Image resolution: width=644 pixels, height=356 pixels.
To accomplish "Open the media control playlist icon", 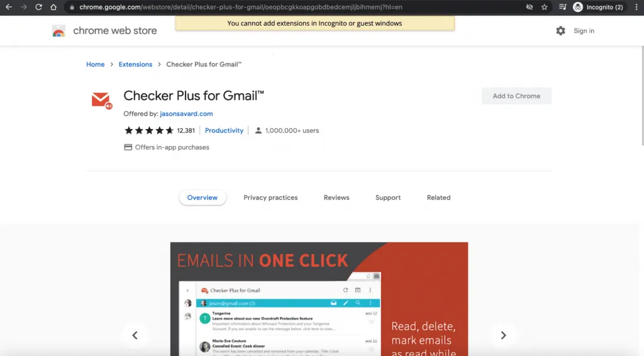I will coord(563,7).
